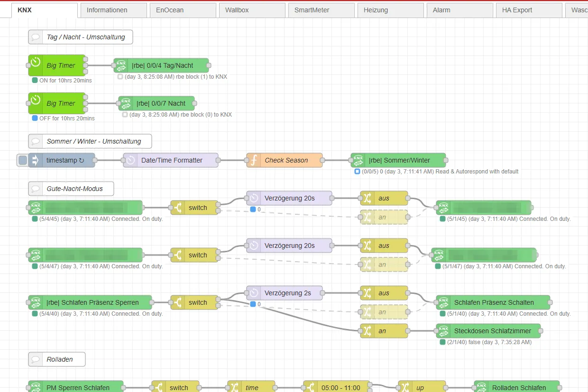The height and width of the screenshot is (392, 588).
Task: Click the comment bubble icon of Gute-Nacht-Modus
Action: 36,189
